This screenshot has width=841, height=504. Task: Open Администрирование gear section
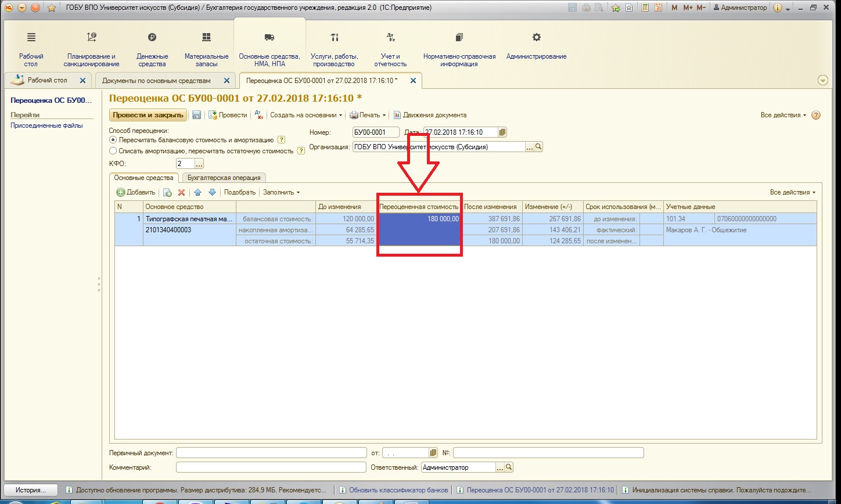click(536, 46)
